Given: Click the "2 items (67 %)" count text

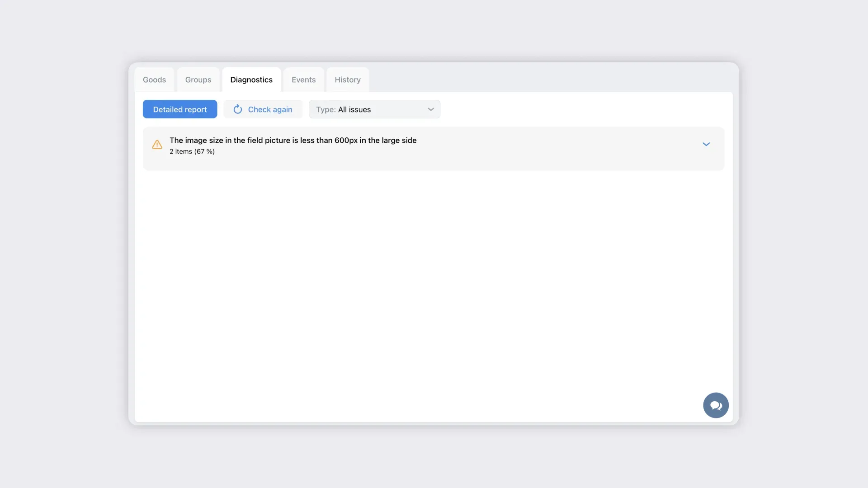Looking at the screenshot, I should 192,152.
